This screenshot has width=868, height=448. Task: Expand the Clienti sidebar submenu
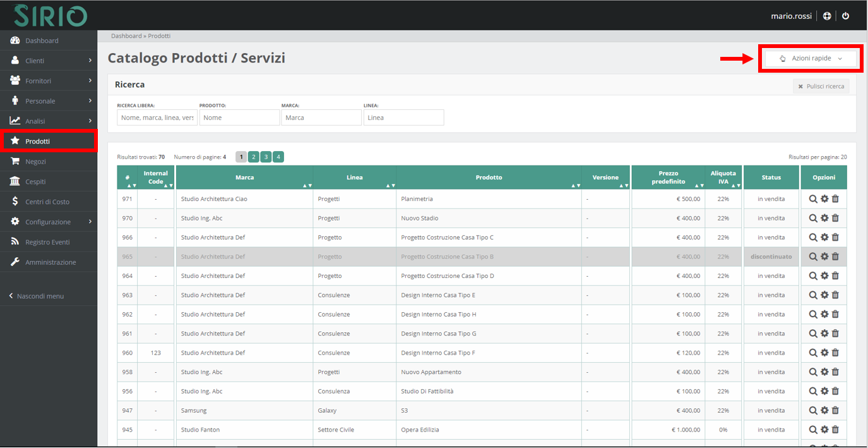pyautogui.click(x=49, y=61)
